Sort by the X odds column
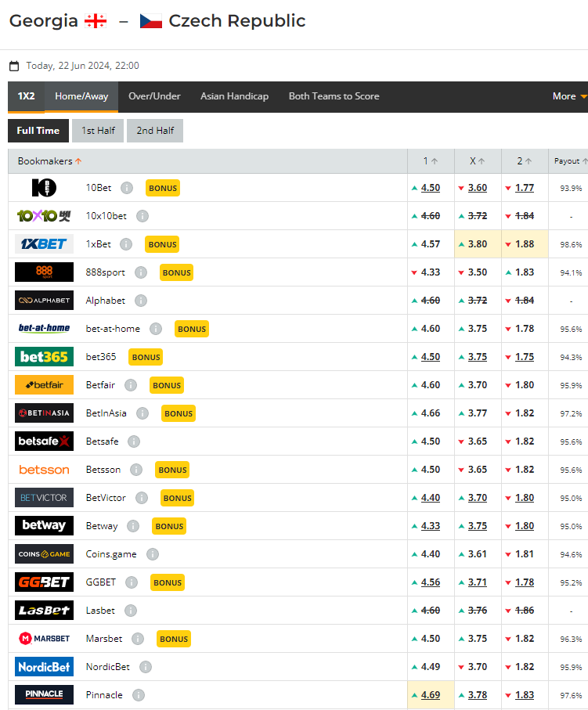Image resolution: width=588 pixels, height=710 pixels. 478,161
